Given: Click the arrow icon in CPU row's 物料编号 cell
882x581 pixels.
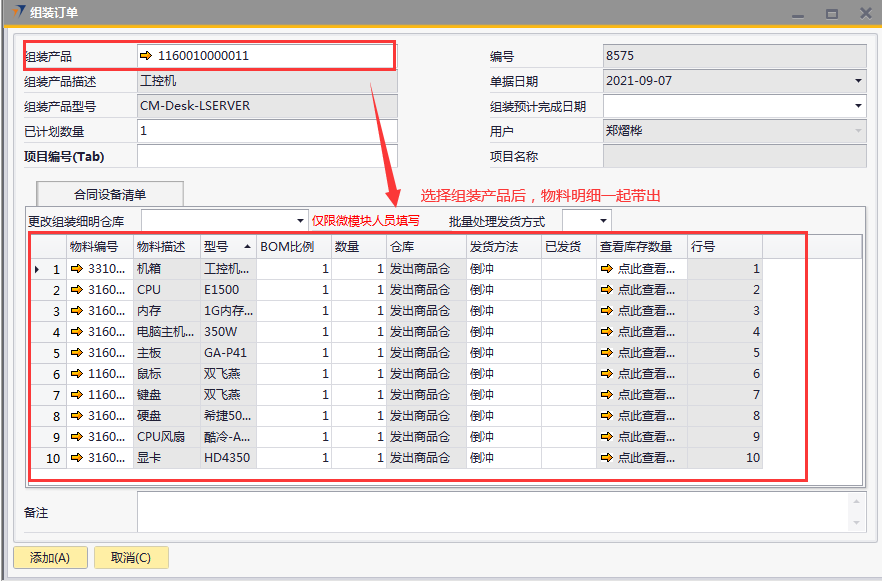Looking at the screenshot, I should [x=76, y=290].
